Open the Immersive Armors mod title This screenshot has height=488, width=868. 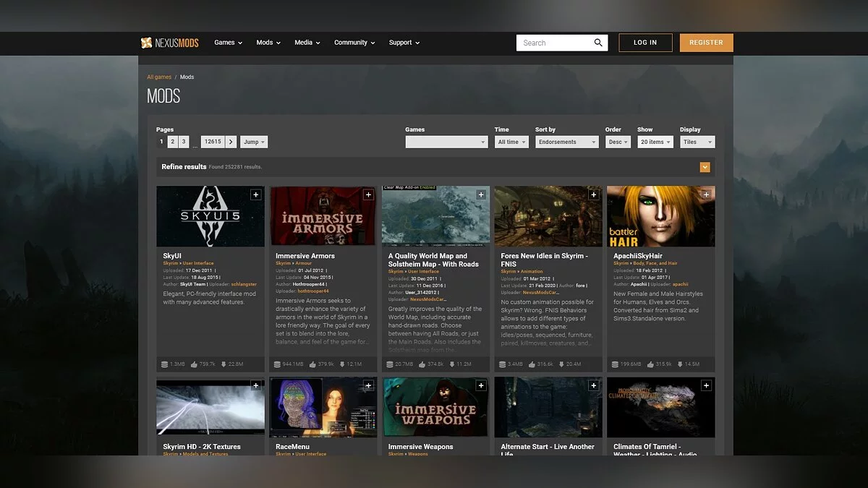click(305, 256)
